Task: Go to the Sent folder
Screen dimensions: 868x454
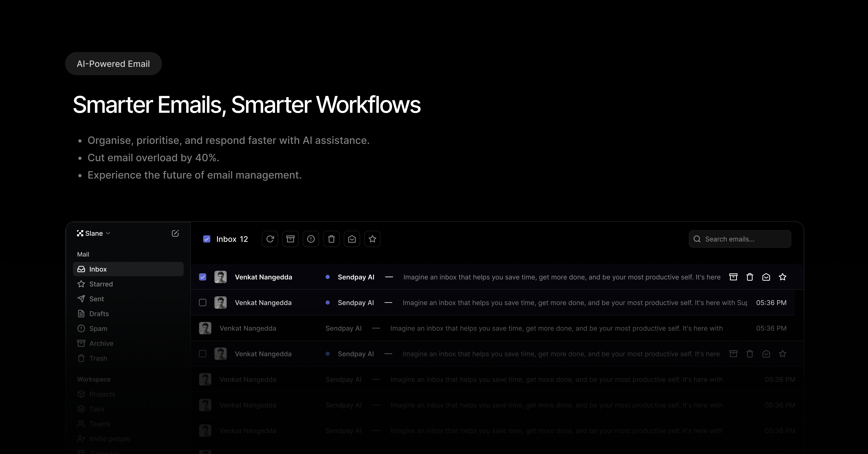Action: click(x=96, y=299)
